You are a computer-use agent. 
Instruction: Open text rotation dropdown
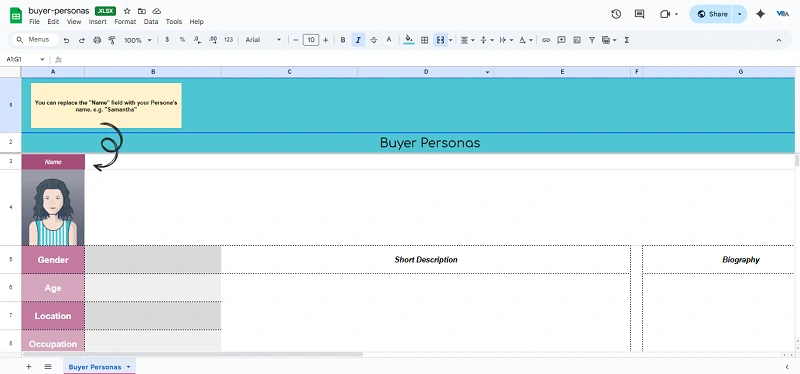(x=526, y=40)
